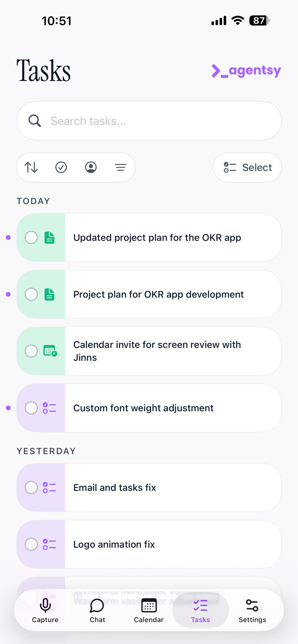Viewport: 298px width, 644px height.
Task: Click calendar icon on screen review invite
Action: coord(50,351)
